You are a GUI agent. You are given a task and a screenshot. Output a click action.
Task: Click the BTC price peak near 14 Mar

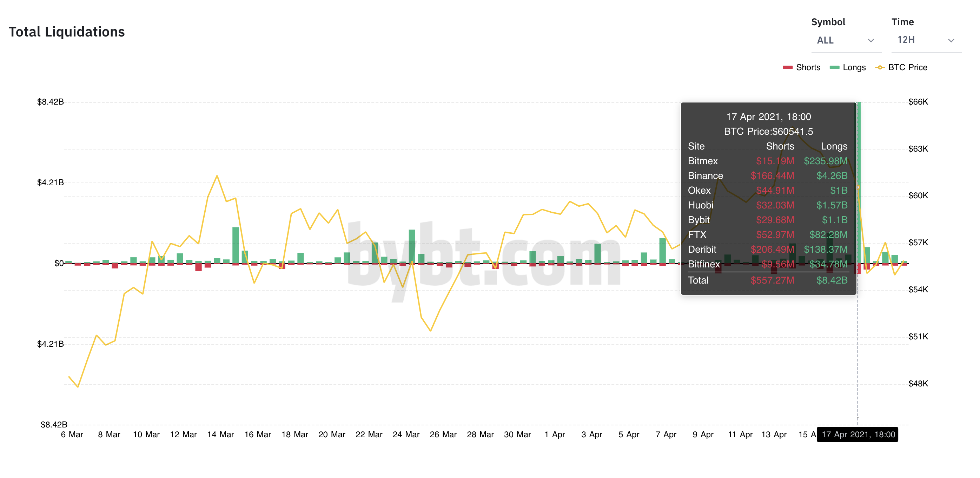(217, 176)
